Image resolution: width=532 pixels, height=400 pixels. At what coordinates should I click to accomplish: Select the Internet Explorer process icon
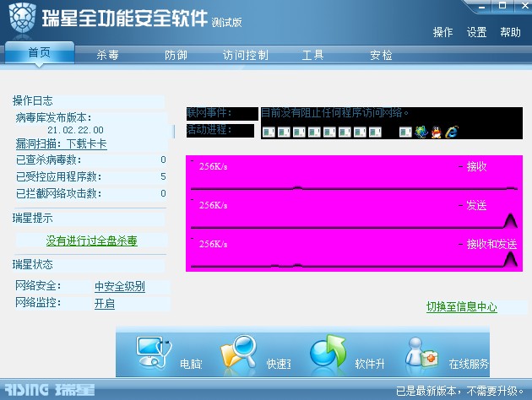click(x=452, y=132)
